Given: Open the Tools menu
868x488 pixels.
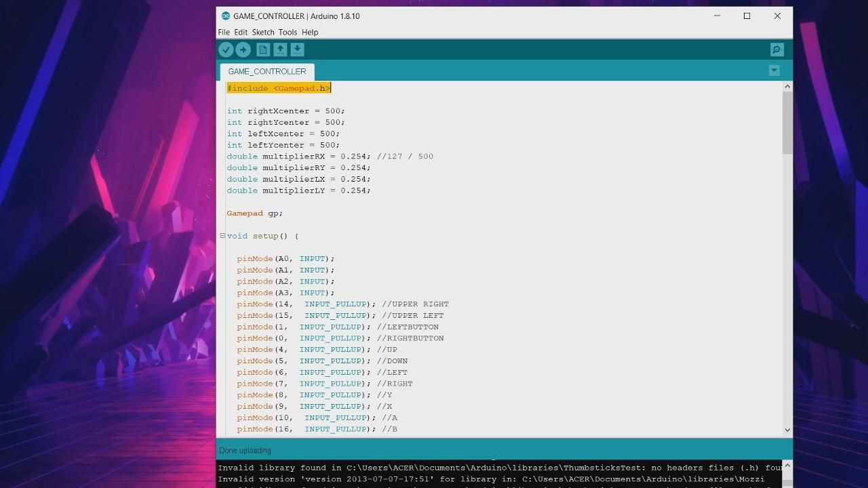Looking at the screenshot, I should pos(288,32).
